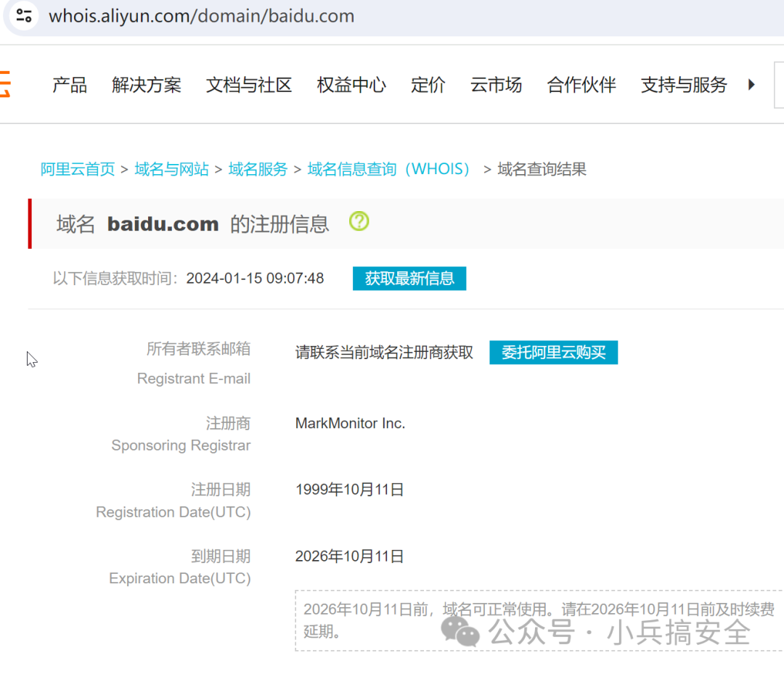The height and width of the screenshot is (674, 784).
Task: Open the 合作伙伴 menu
Action: pos(581,85)
